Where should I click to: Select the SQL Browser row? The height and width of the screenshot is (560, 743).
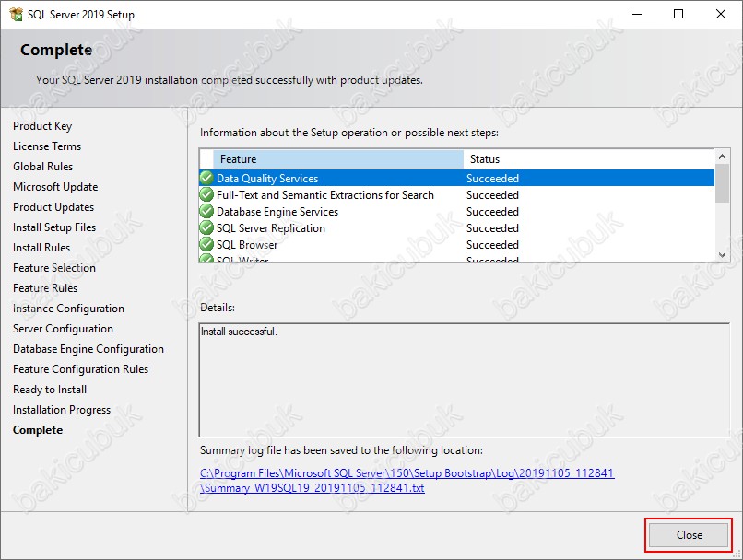tap(457, 244)
